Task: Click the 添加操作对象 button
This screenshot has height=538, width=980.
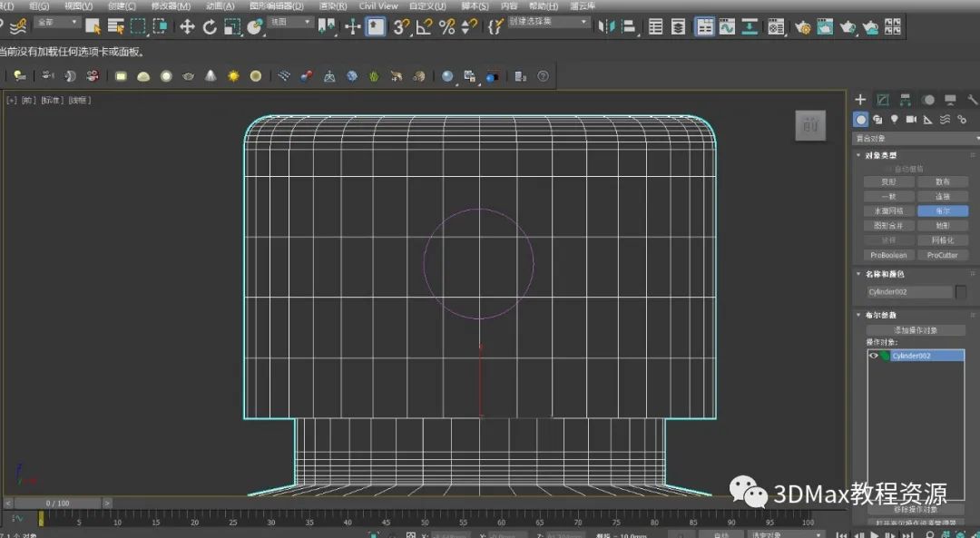Action: pos(916,329)
